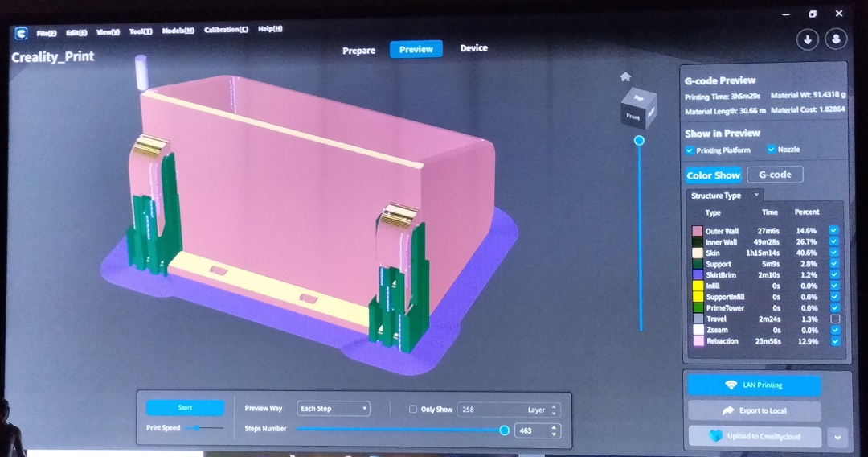868x457 pixels.
Task: Click the cloud icon on Upload to Crealitycloud
Action: [715, 436]
